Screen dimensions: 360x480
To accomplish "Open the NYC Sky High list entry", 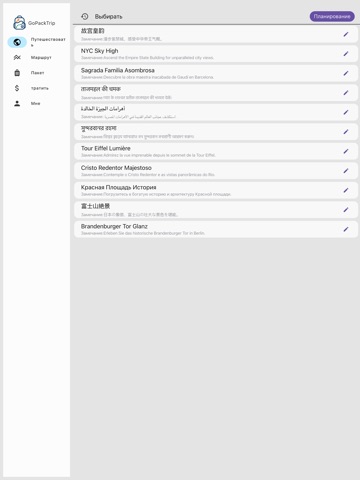I will click(x=216, y=54).
